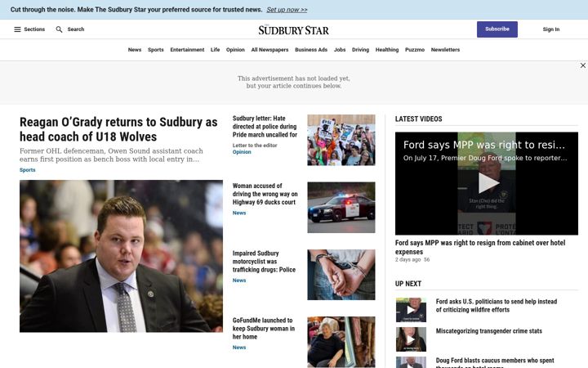Click the Letter to the editor label
This screenshot has width=588, height=368.
(255, 146)
